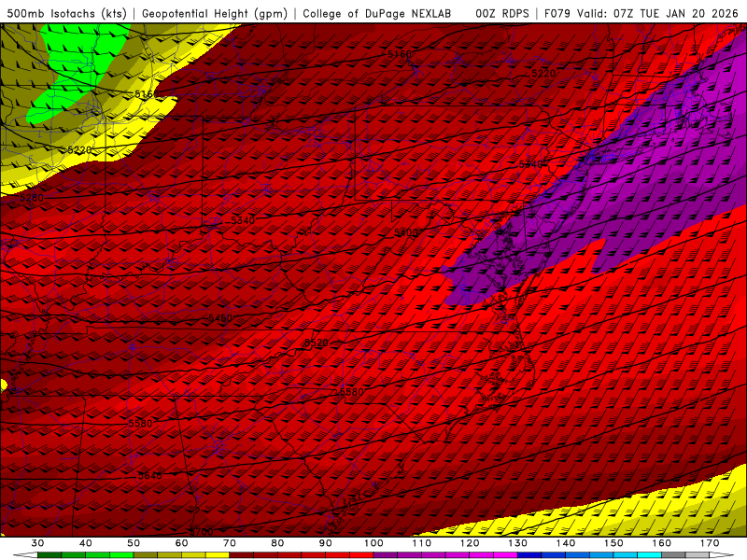
Task: Click the '40' value on the color scale
Action: [86, 543]
